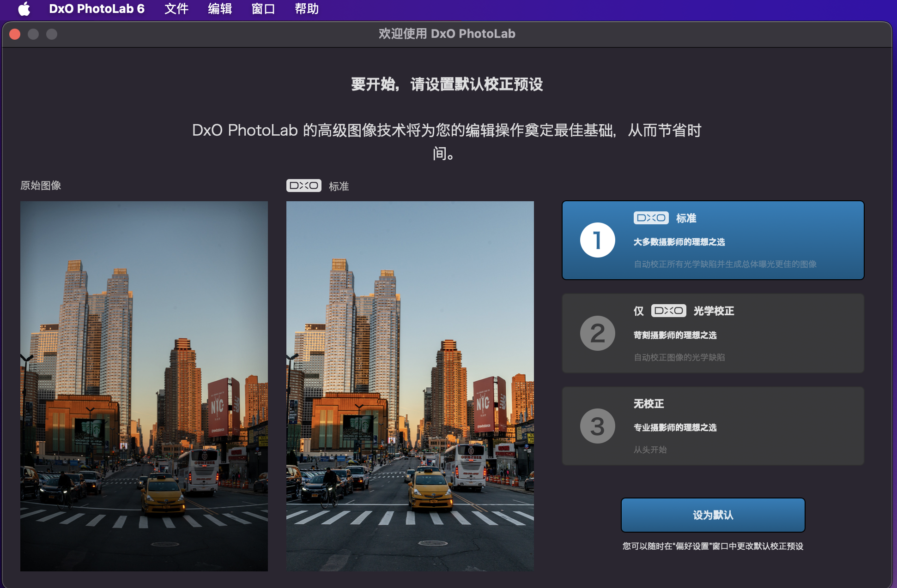The height and width of the screenshot is (588, 897).
Task: Click the 原始图像 original photo thumbnail
Action: pyautogui.click(x=144, y=386)
